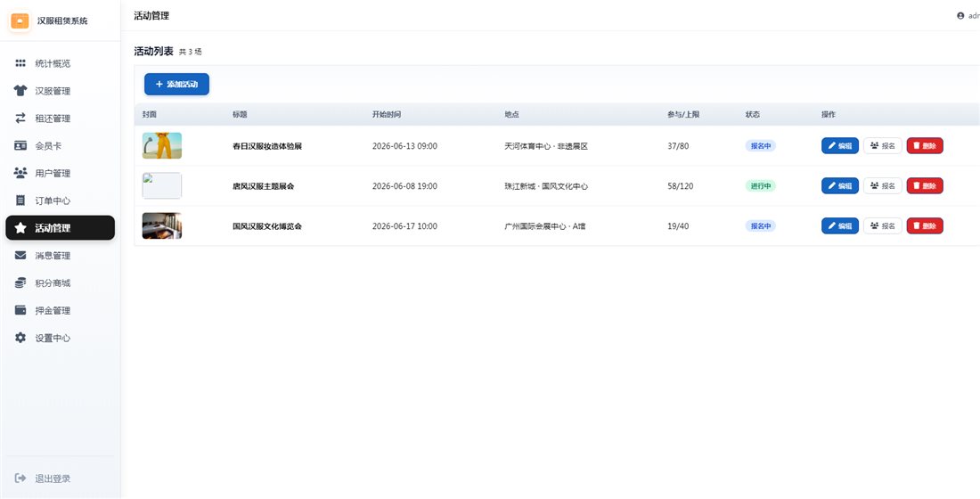Navigate to 用户管理
The height and width of the screenshot is (499, 980).
click(60, 173)
